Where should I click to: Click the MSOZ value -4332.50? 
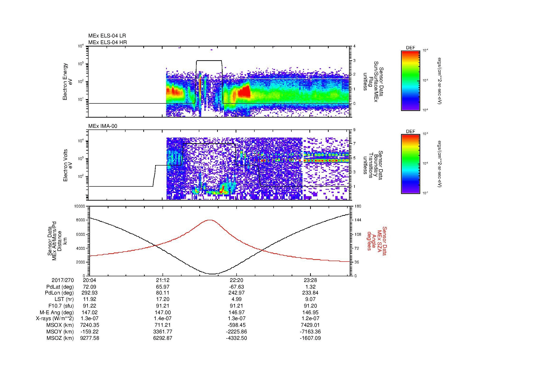click(x=236, y=338)
